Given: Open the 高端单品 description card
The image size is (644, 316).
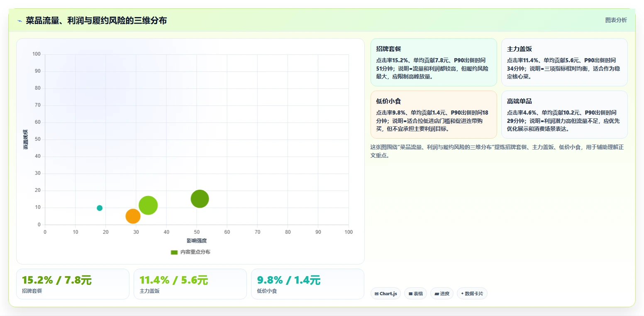Looking at the screenshot, I should [564, 115].
